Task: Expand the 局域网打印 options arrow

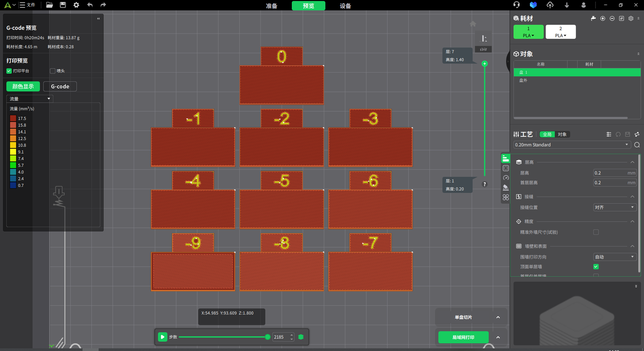Action: tap(498, 337)
